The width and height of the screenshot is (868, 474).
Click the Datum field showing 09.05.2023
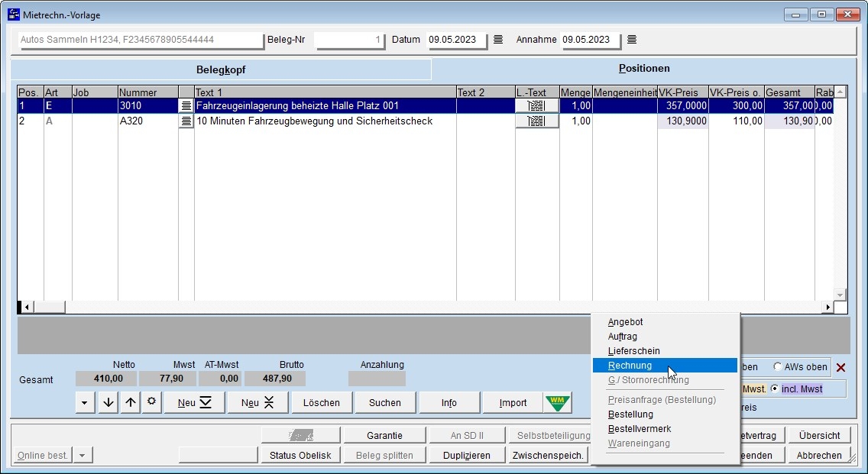(457, 40)
